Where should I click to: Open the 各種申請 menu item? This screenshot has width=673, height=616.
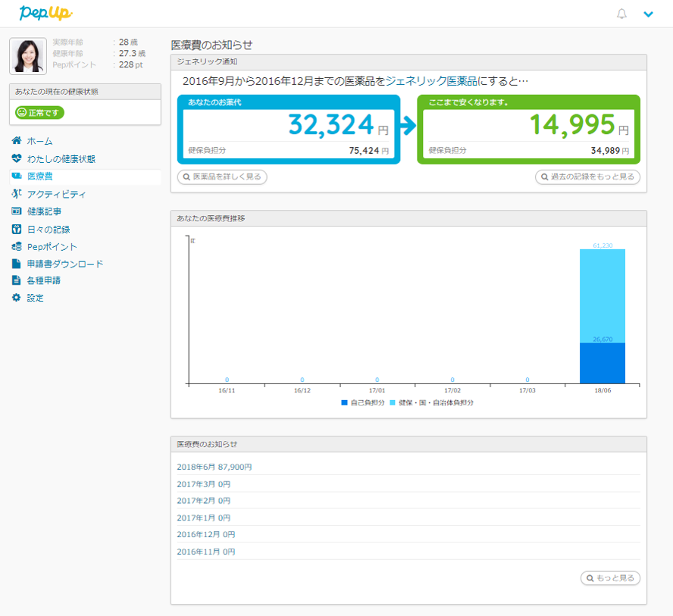(x=43, y=280)
